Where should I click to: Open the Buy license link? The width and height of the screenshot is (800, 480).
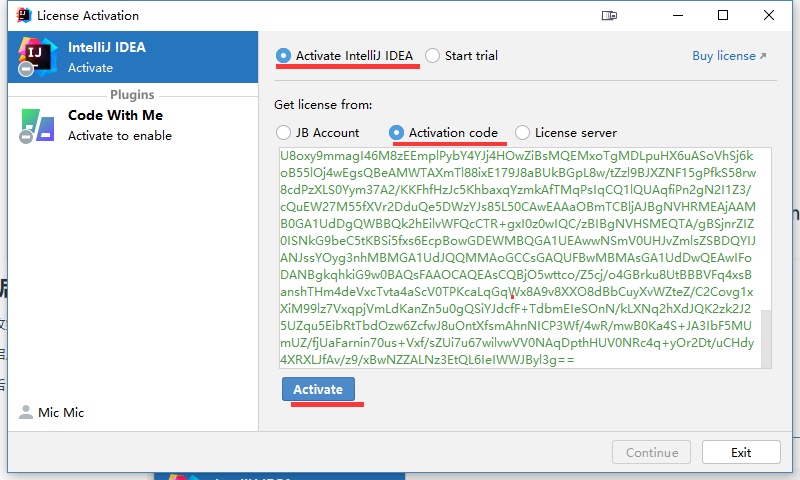pos(729,56)
